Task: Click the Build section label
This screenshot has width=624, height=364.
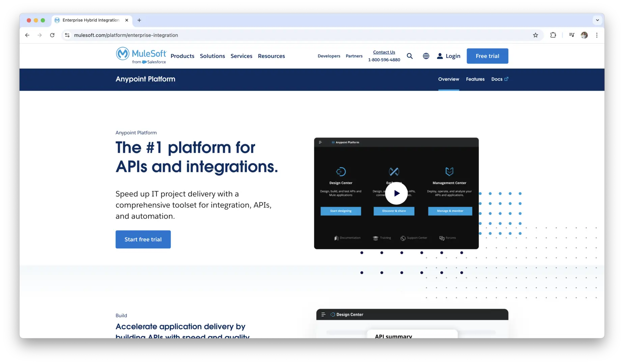Action: pyautogui.click(x=121, y=315)
